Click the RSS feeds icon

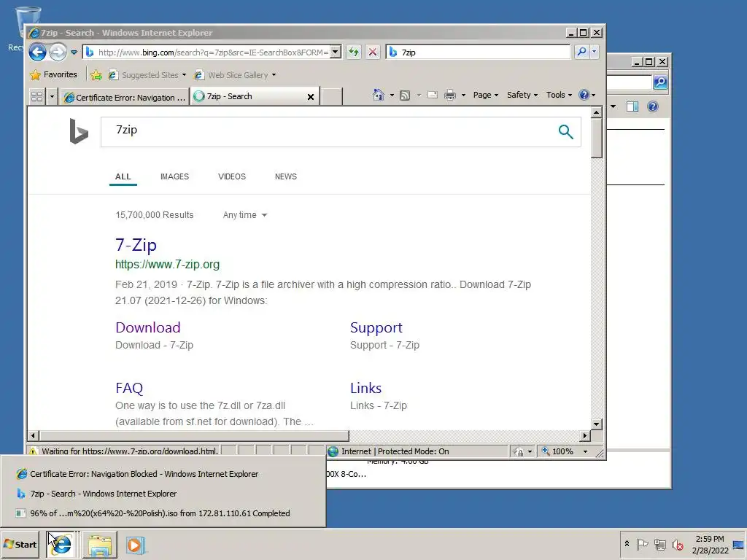point(405,96)
